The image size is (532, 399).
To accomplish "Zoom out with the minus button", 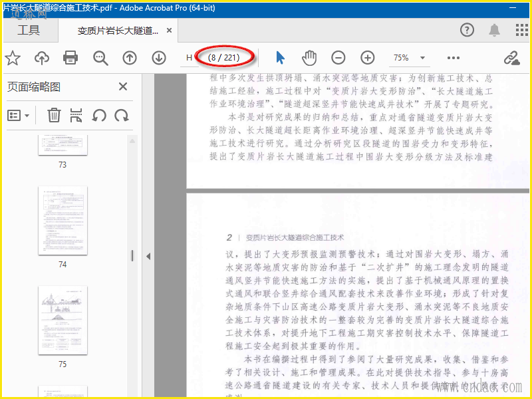I will (x=338, y=58).
